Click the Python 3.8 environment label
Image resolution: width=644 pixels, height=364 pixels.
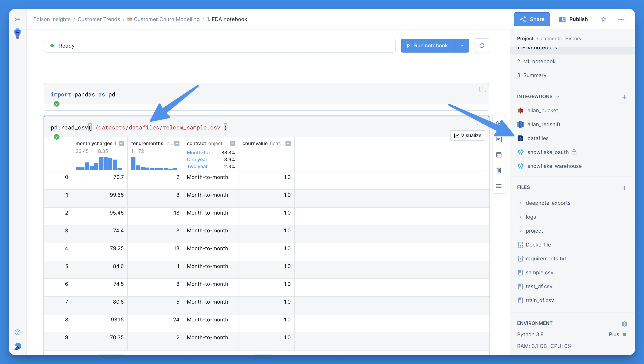(530, 334)
